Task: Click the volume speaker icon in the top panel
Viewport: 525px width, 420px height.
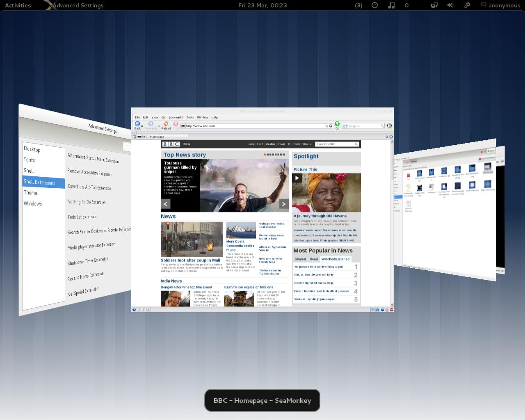Action: click(x=450, y=5)
